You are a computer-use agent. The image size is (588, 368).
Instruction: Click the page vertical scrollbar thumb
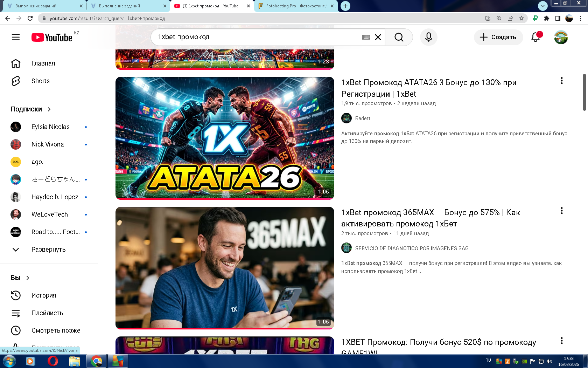[584, 92]
